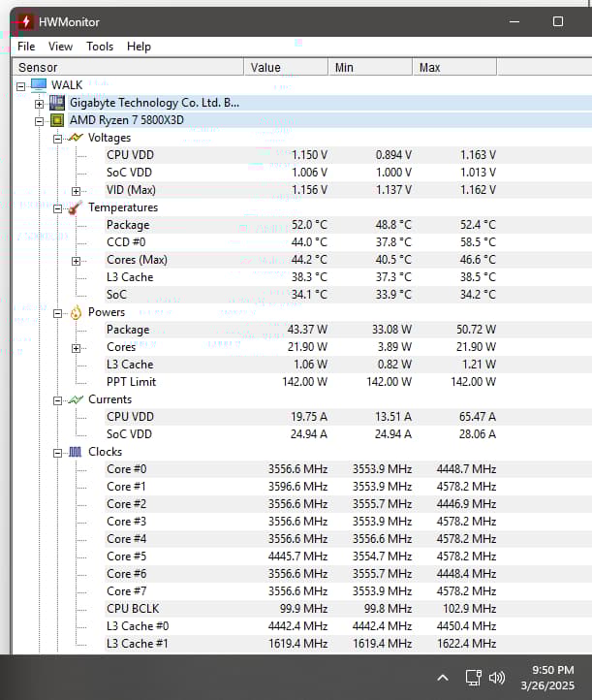Open the network tray icon
Viewport: 592px width, 700px height.
(473, 678)
